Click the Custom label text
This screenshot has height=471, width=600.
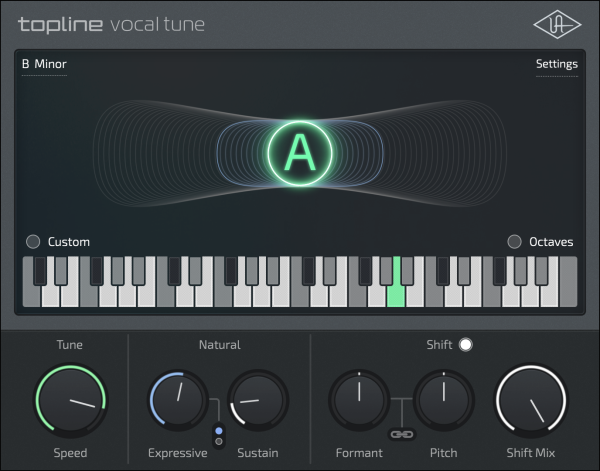click(69, 242)
